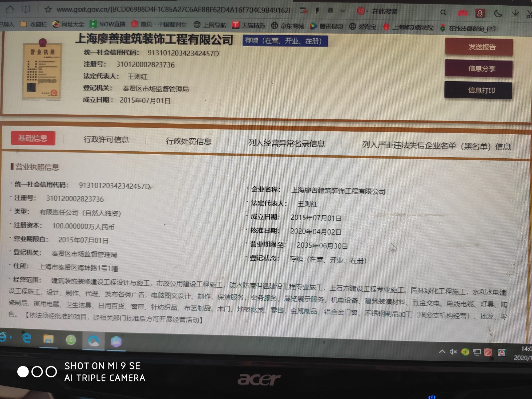The height and width of the screenshot is (399, 532).
Task: Open File Explorer from the taskbar
Action: pos(49,339)
